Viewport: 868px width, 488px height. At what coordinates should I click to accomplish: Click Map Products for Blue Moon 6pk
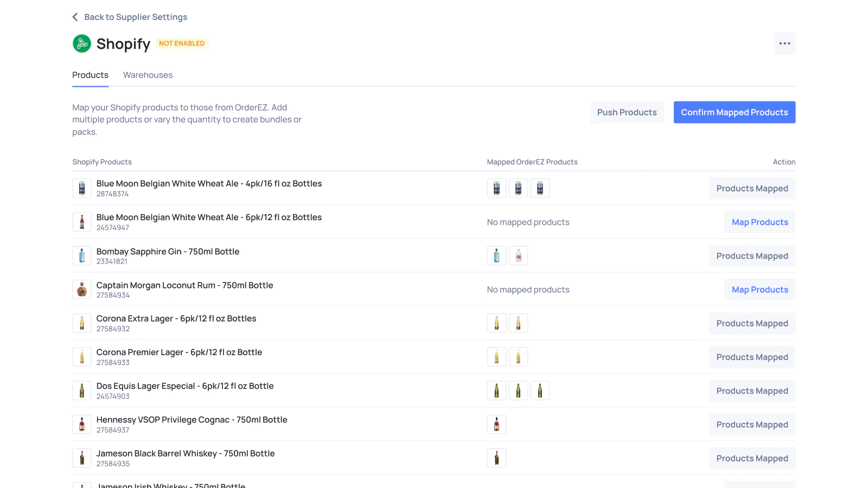click(x=759, y=222)
